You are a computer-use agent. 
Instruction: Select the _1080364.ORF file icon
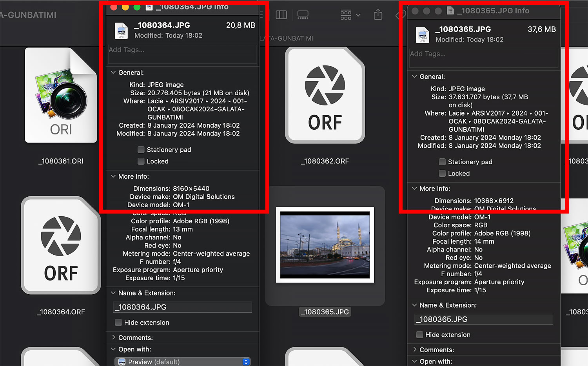click(x=61, y=245)
